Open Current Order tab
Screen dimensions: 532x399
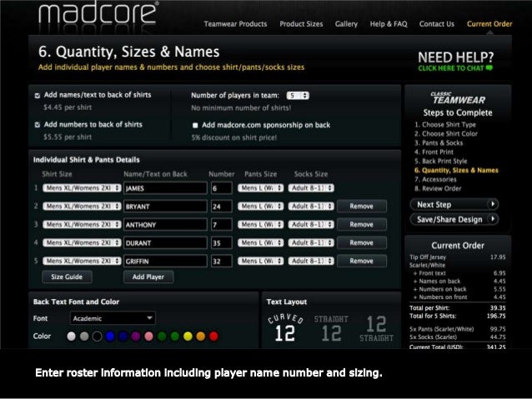(x=489, y=24)
